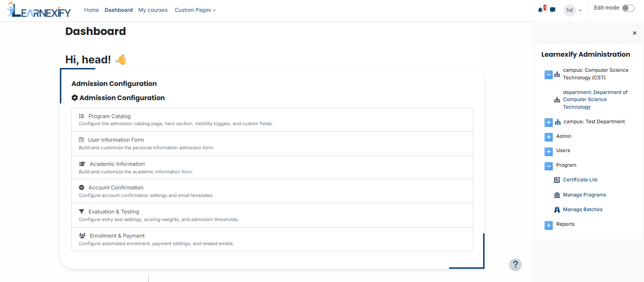
Task: Click the Program Catalog list icon
Action: pyautogui.click(x=82, y=116)
